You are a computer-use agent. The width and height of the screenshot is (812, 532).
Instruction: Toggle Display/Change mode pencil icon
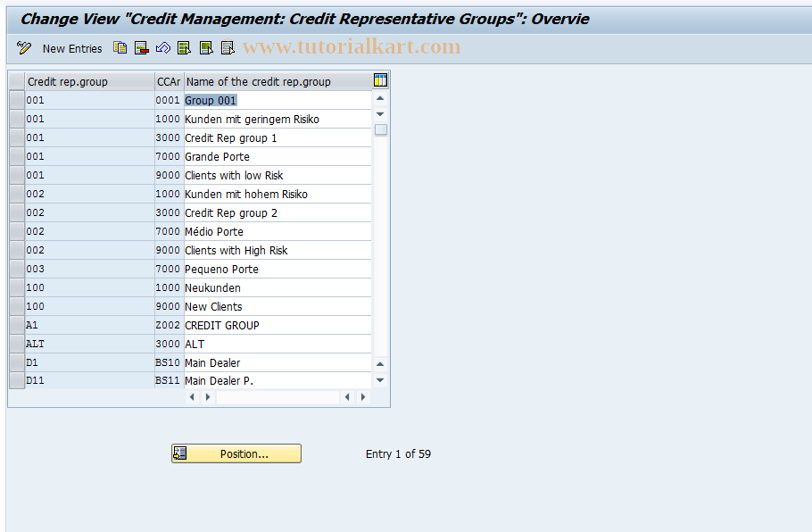(x=24, y=48)
